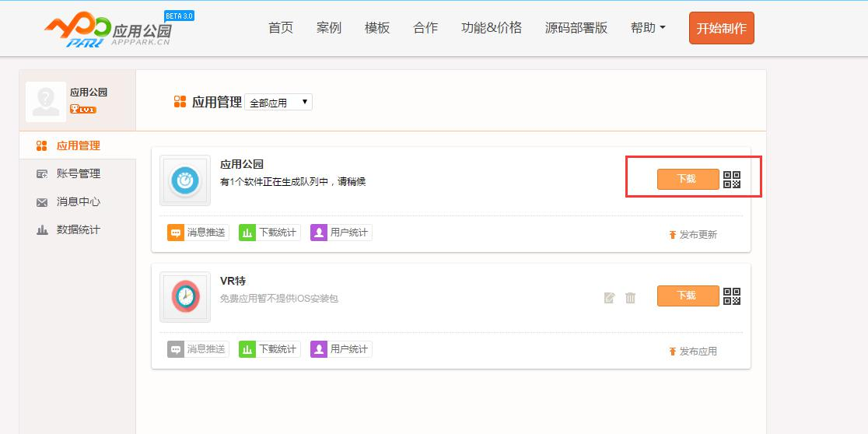
Task: Open QR code icon for 应用公园 app
Action: [732, 180]
